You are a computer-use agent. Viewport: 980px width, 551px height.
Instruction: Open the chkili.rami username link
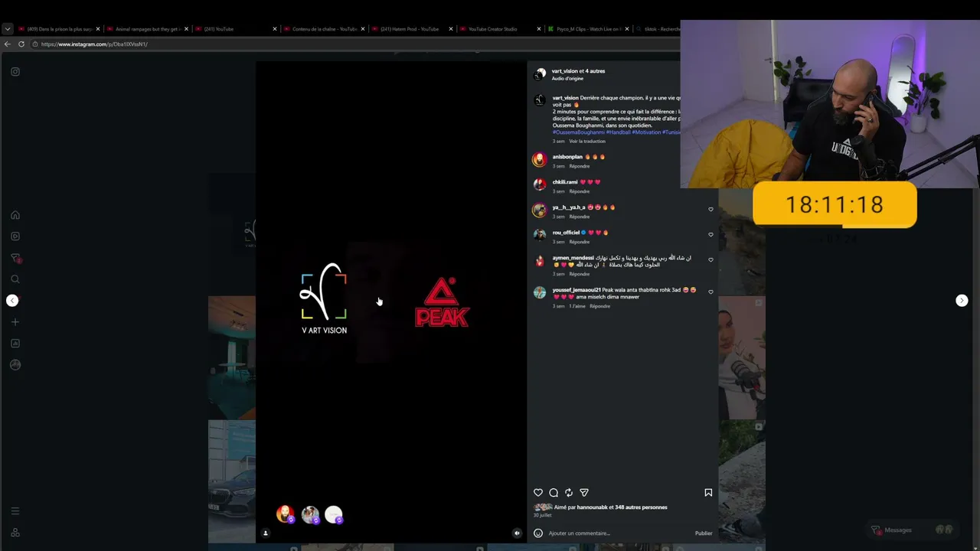[565, 182]
